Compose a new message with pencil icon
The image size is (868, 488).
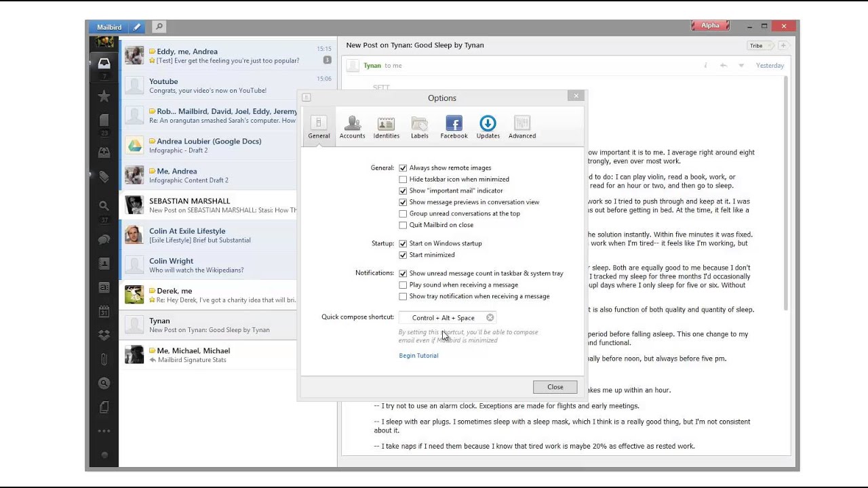tap(137, 27)
